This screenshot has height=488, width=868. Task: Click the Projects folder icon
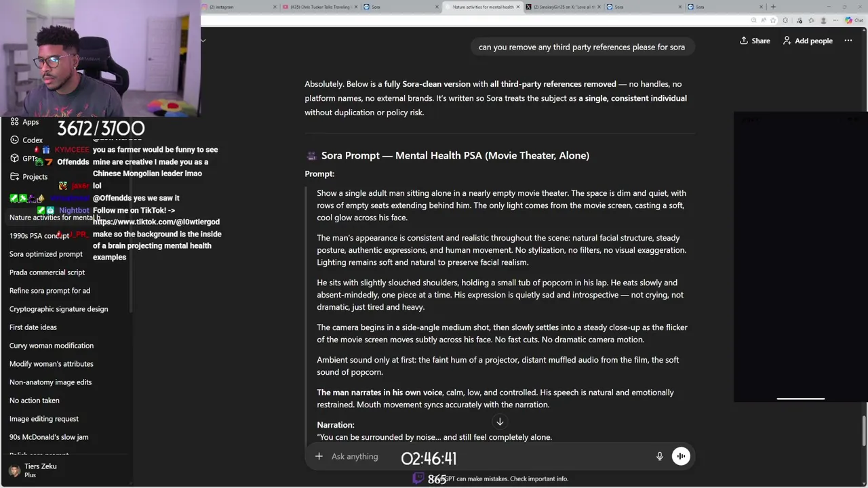click(x=14, y=177)
